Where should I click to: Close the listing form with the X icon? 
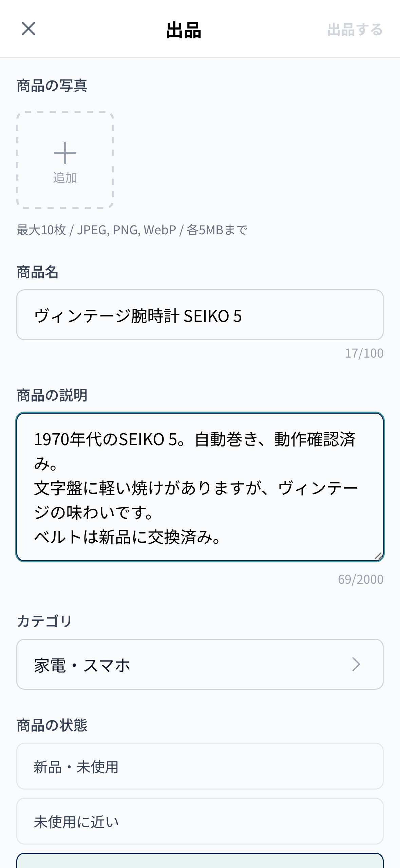point(28,29)
